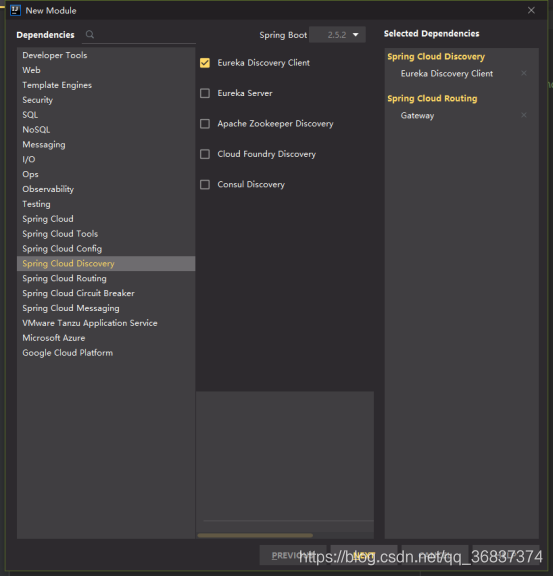The height and width of the screenshot is (576, 553).
Task: Remove Gateway from selected dependencies
Action: [x=524, y=115]
